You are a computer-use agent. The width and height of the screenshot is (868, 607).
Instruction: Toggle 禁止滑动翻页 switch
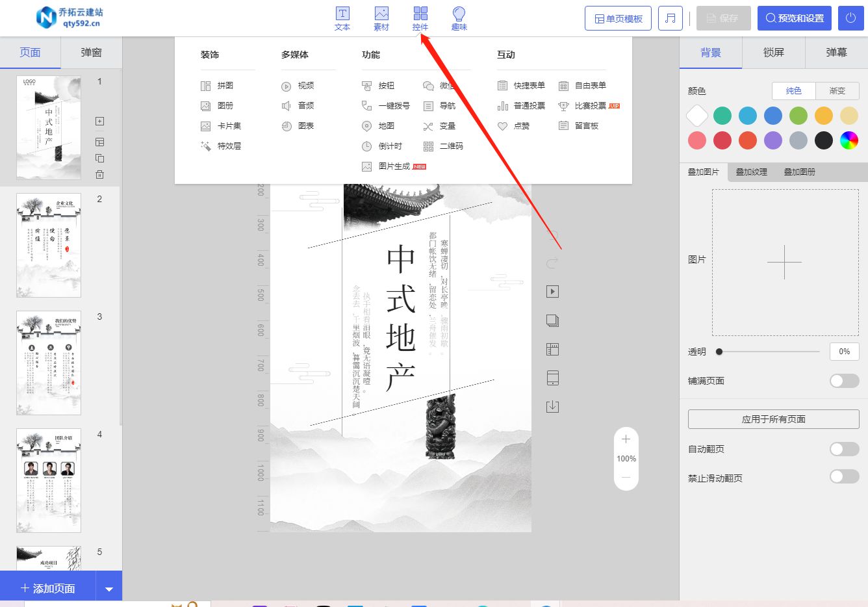tap(845, 477)
